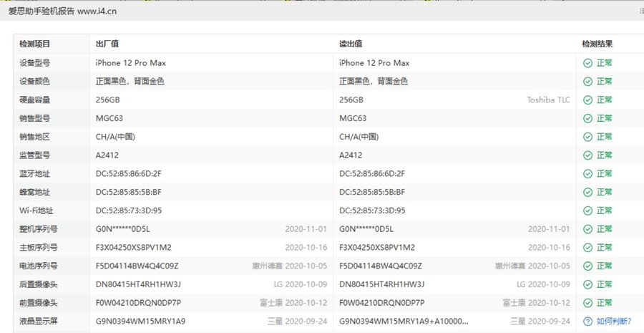Click factory Wi-Fi address DC:52:85:73:3D:95

[x=129, y=211]
